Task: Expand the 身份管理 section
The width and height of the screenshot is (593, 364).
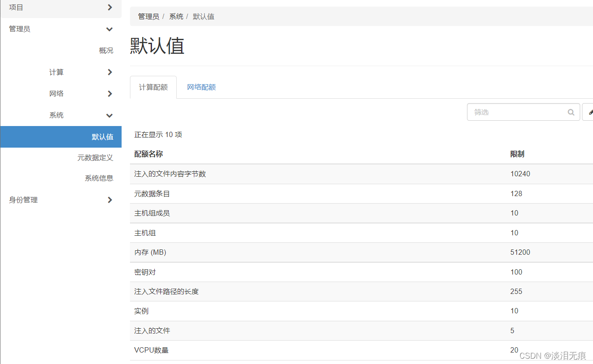Action: pyautogui.click(x=61, y=200)
